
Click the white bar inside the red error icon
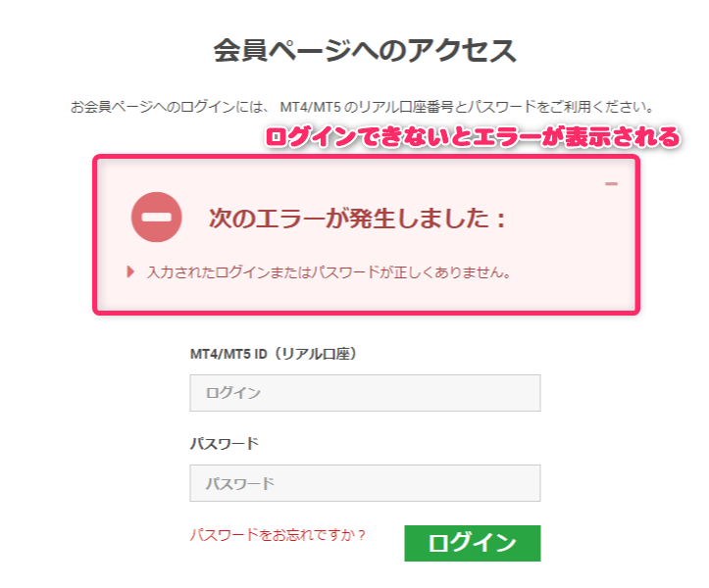pyautogui.click(x=157, y=218)
